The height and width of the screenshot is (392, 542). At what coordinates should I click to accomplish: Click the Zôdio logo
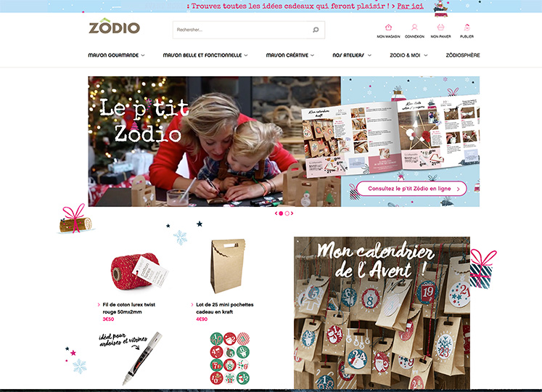coord(114,26)
